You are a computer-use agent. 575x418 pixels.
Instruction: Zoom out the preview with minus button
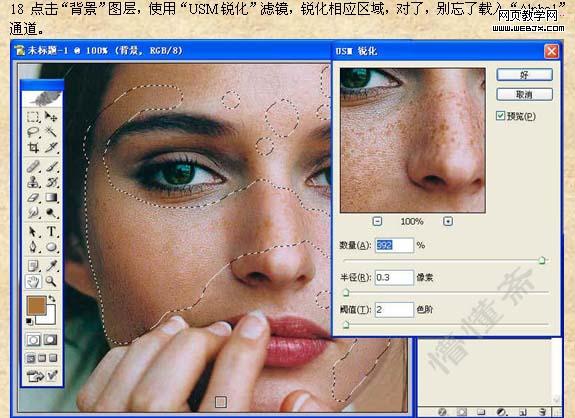click(377, 221)
